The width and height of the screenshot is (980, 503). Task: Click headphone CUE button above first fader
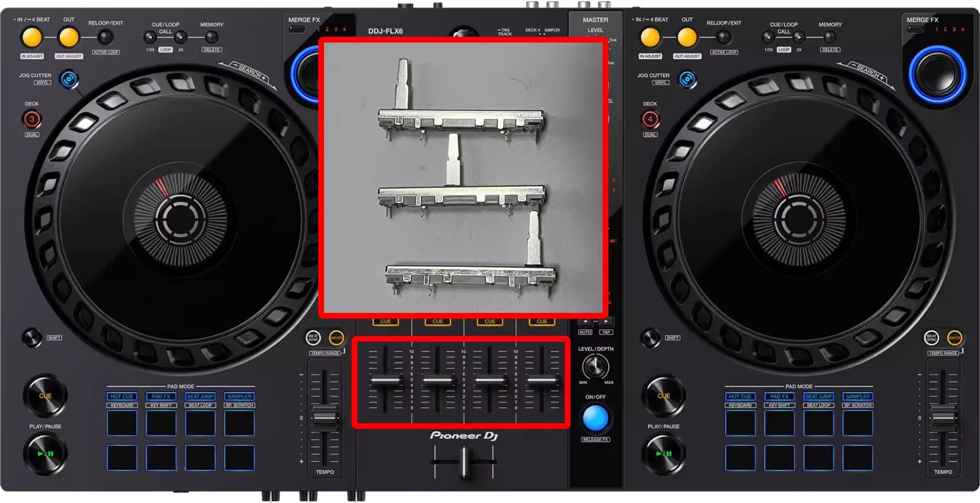tap(385, 322)
